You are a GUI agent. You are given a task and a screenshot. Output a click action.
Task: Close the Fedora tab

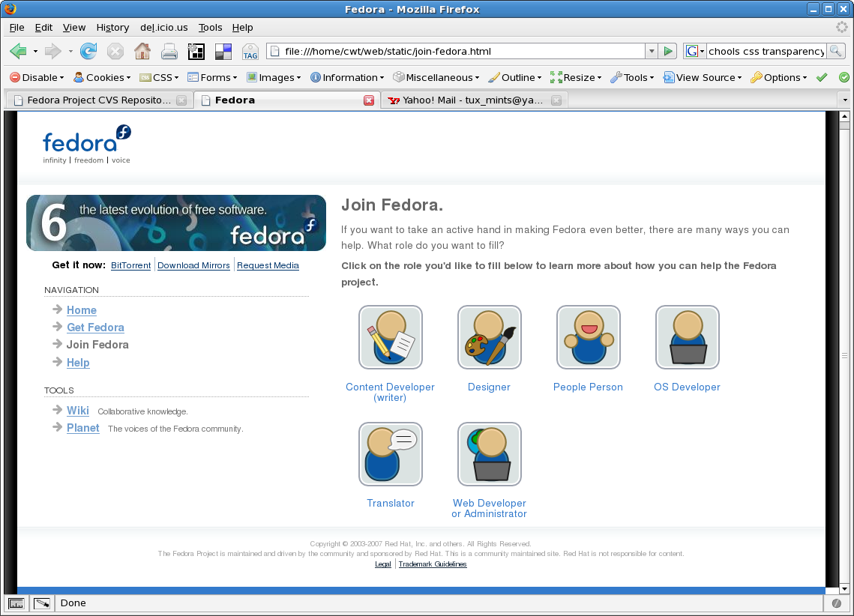click(369, 100)
